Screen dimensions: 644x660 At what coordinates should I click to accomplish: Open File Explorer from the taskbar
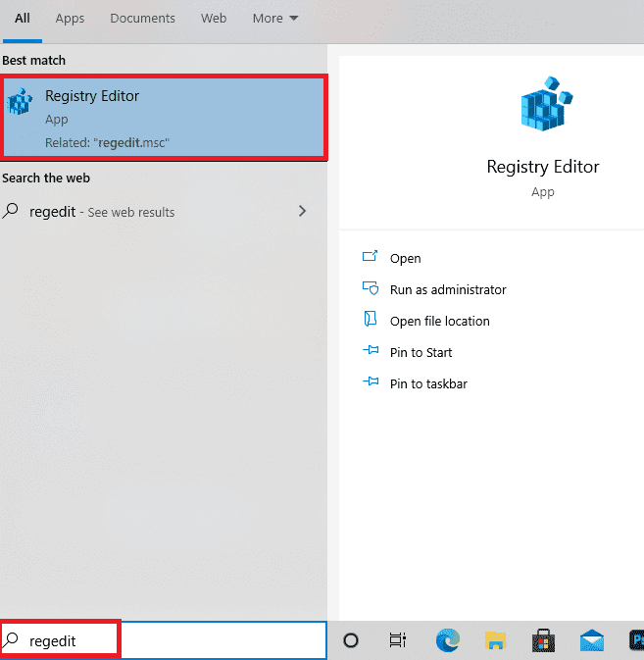496,640
